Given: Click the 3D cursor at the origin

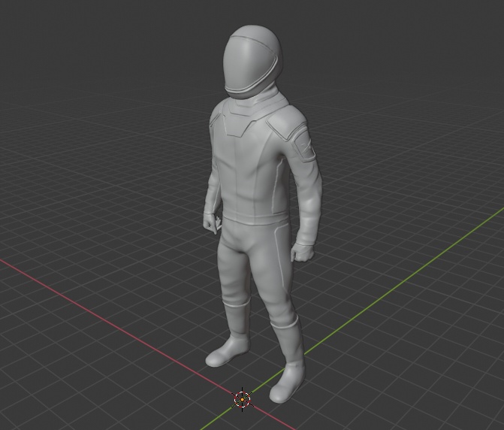Looking at the screenshot, I should [x=242, y=399].
